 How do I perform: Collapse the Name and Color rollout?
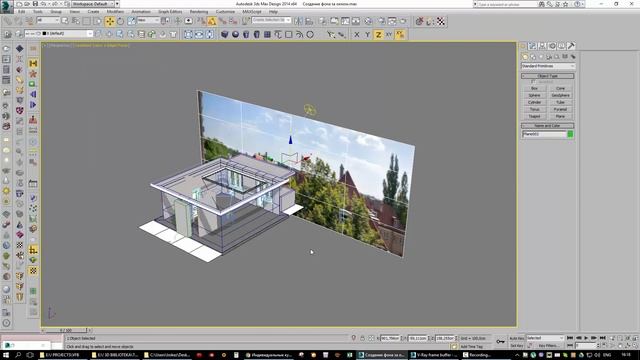pos(548,126)
